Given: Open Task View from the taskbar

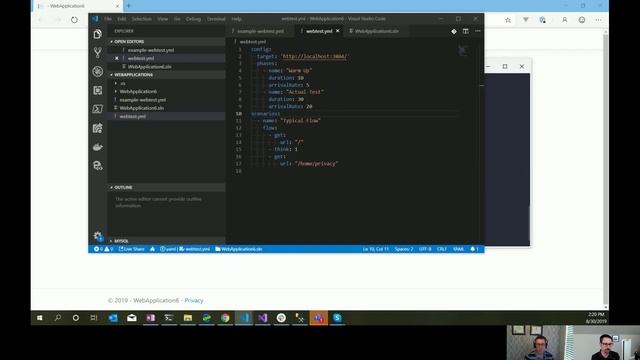Looking at the screenshot, I should tap(94, 318).
